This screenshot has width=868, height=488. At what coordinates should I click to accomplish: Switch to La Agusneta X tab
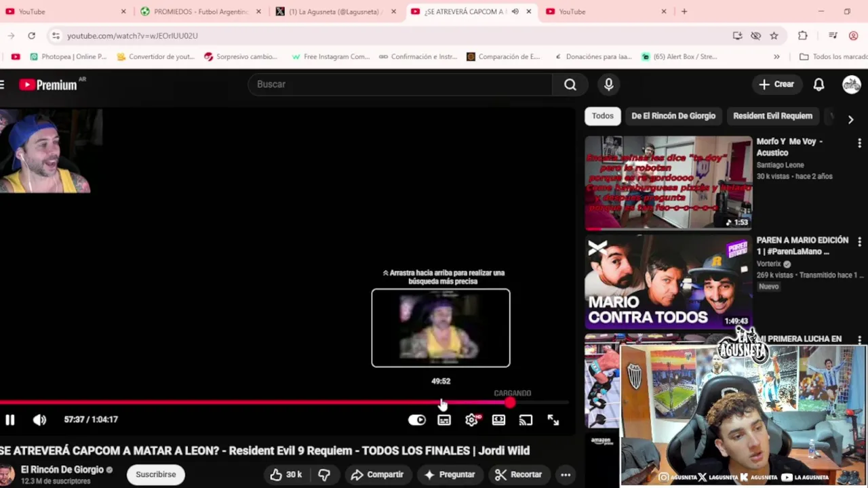pos(336,12)
